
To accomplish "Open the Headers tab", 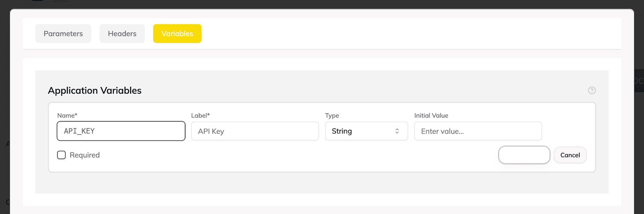I will [122, 34].
